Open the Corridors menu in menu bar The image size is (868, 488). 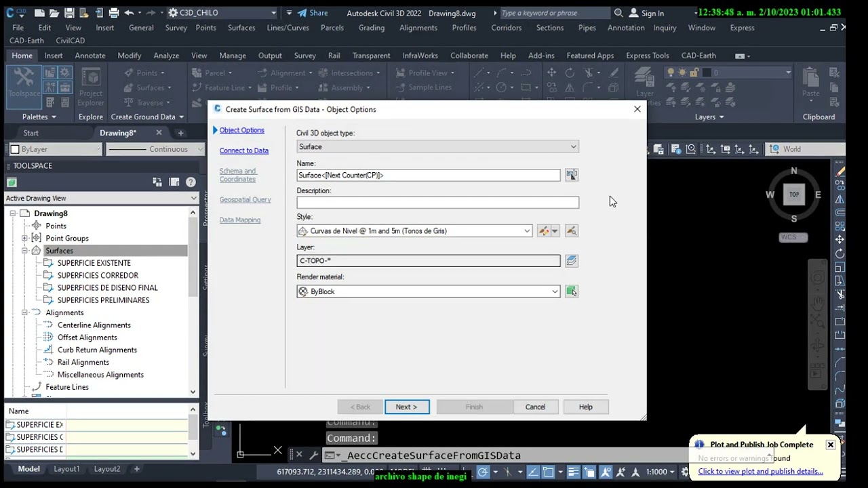[507, 28]
